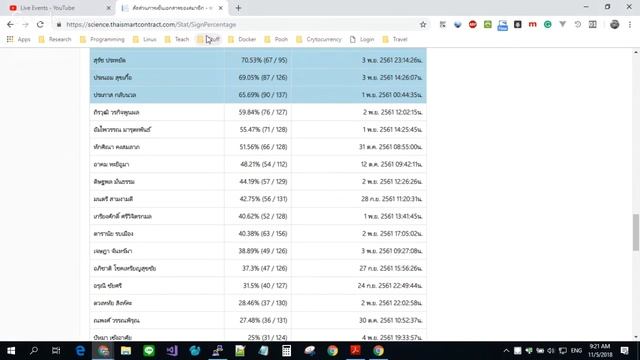Open the Chrome profile avatar
This screenshot has height=360, width=640.
pos(614,24)
